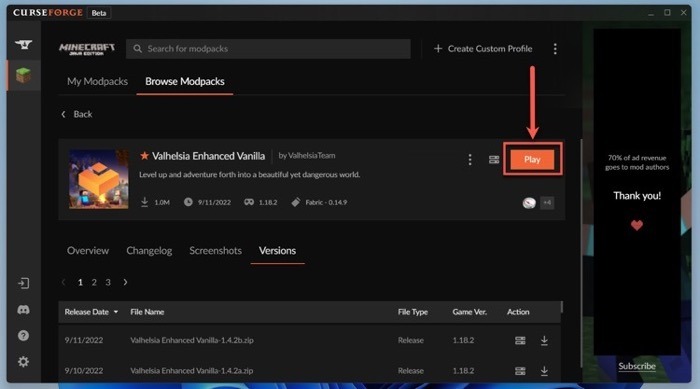Open Valhelsia modpack three-dot options menu
The width and height of the screenshot is (700, 389).
[470, 159]
